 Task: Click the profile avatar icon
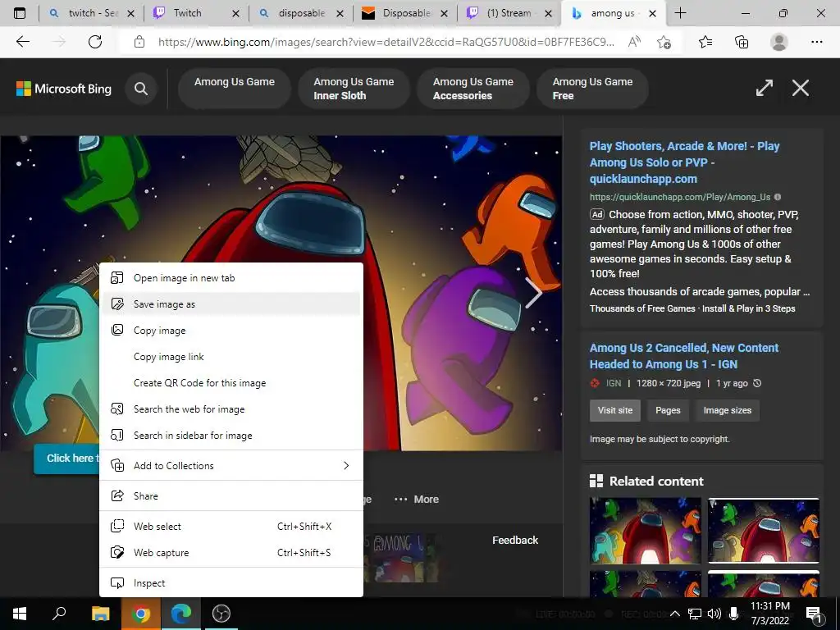tap(779, 42)
